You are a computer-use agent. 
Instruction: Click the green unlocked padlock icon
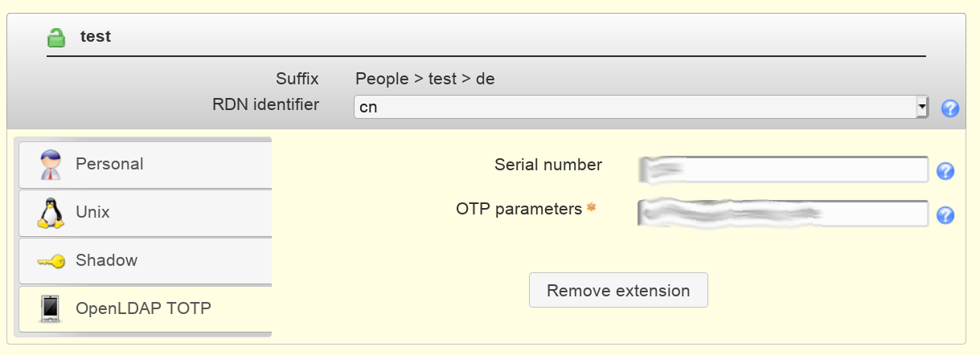coord(55,37)
